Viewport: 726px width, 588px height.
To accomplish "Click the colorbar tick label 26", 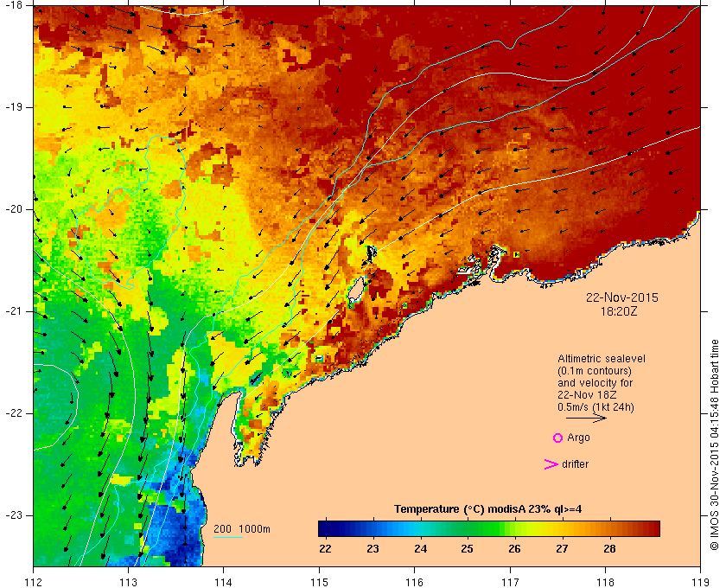I will point(515,549).
